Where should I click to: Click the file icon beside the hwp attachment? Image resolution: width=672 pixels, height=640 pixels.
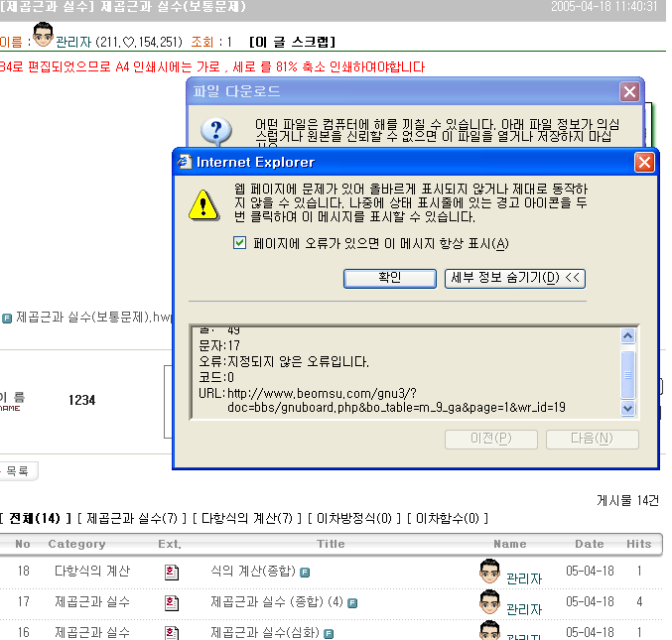click(7, 319)
